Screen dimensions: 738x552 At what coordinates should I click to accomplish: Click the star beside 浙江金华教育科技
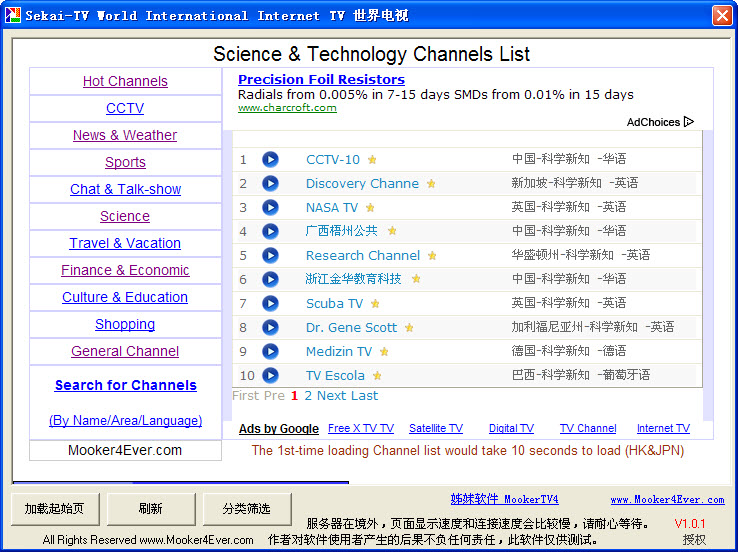coord(416,279)
